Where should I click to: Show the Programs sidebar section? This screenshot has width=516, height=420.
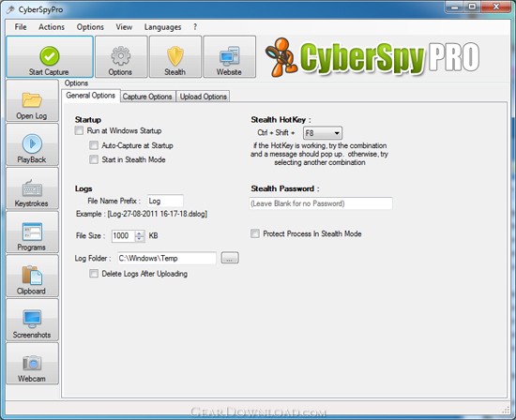(x=32, y=232)
